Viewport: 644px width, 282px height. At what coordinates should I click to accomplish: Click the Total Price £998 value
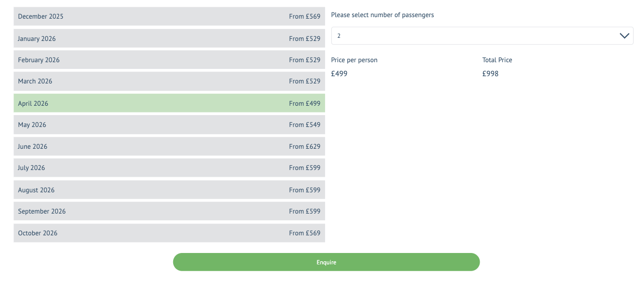pos(490,74)
